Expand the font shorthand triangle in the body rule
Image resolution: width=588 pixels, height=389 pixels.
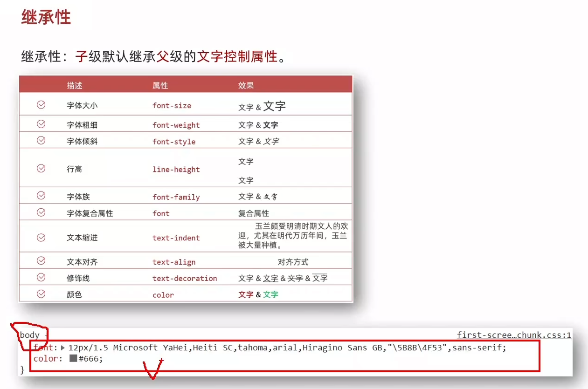click(63, 348)
